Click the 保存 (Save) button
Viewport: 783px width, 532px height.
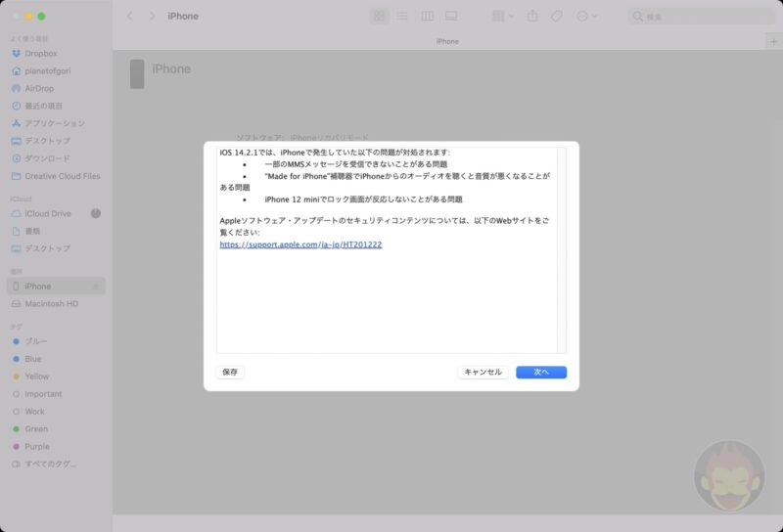coord(230,373)
